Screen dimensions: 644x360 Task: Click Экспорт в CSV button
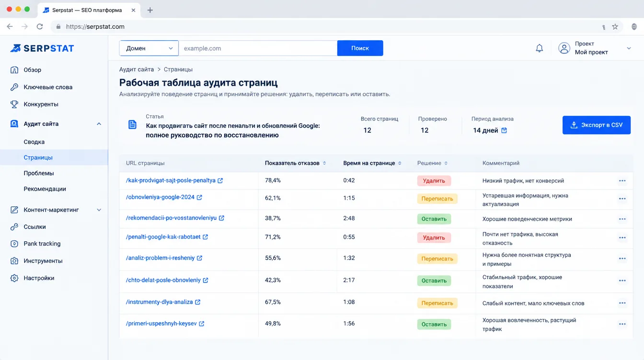597,125
